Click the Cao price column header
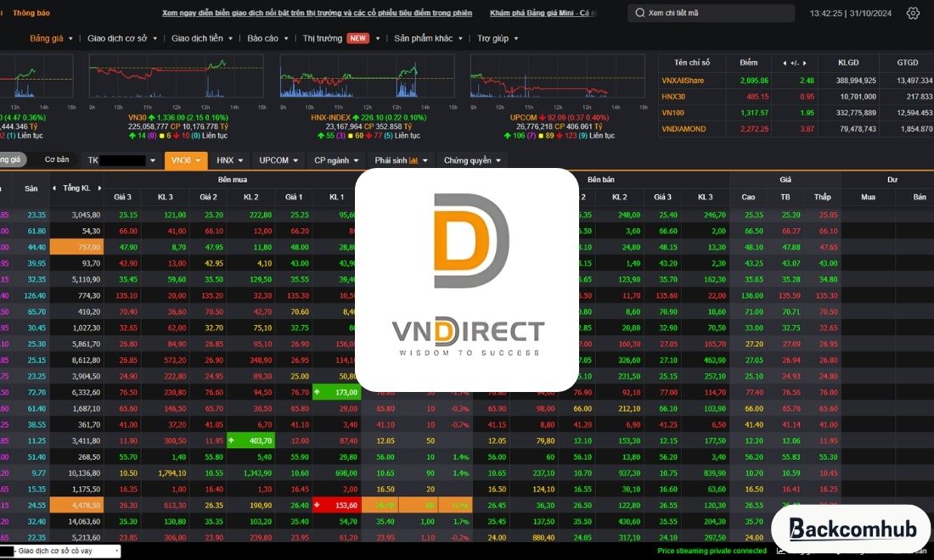 748,197
